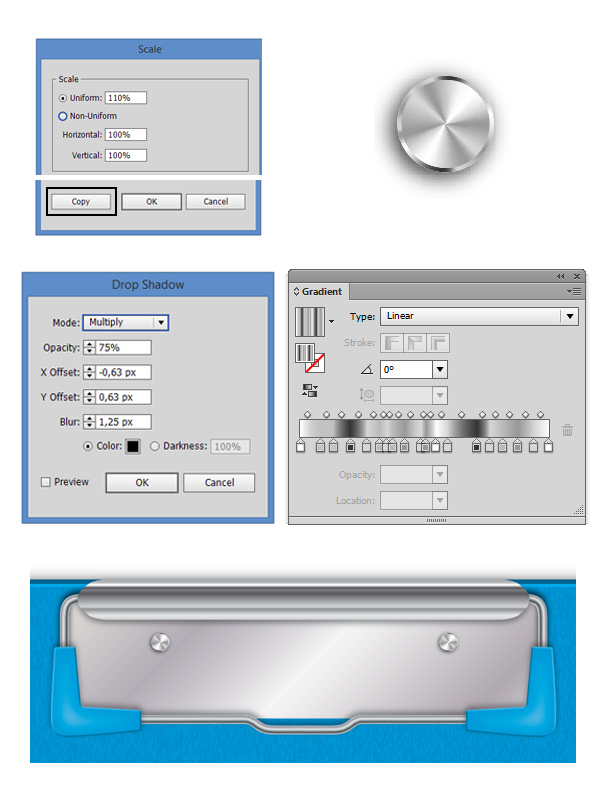Click the gradient fill thumbnail in Gradient panel
The width and height of the screenshot is (600, 791).
click(x=309, y=321)
